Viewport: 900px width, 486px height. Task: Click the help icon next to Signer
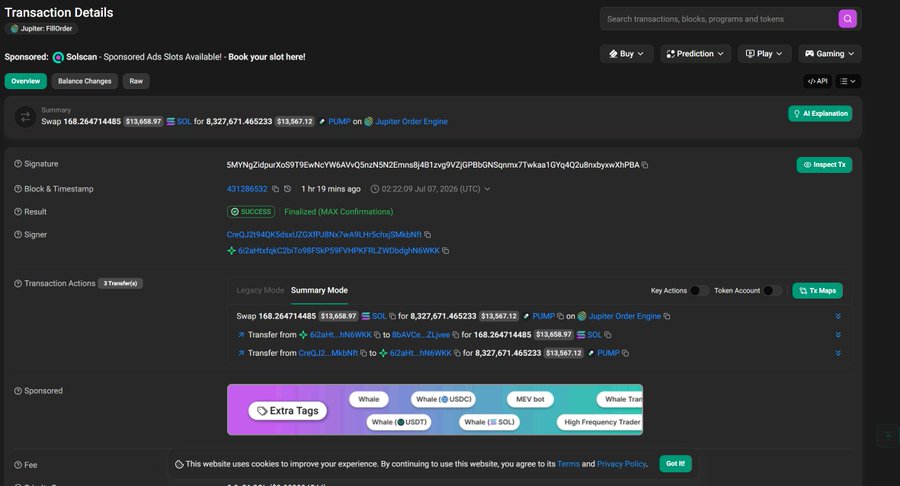coord(18,235)
